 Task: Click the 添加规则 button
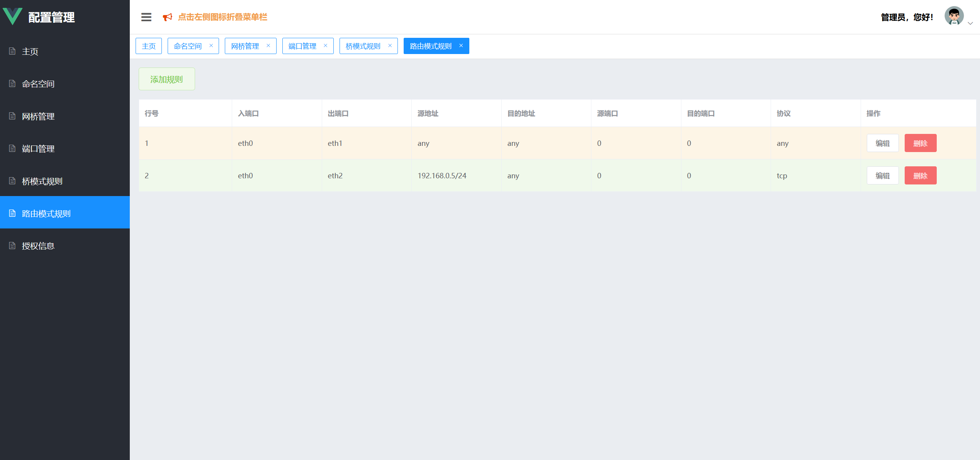pos(166,79)
